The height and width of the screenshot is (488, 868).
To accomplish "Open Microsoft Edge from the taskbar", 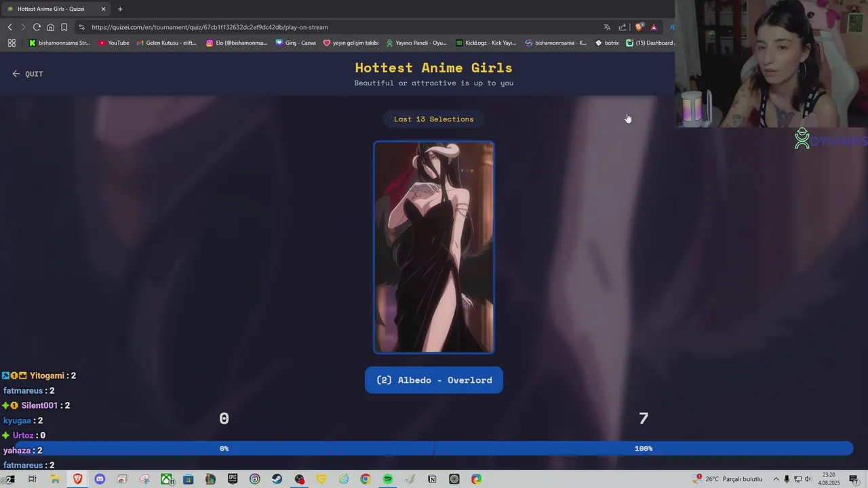I will click(477, 479).
